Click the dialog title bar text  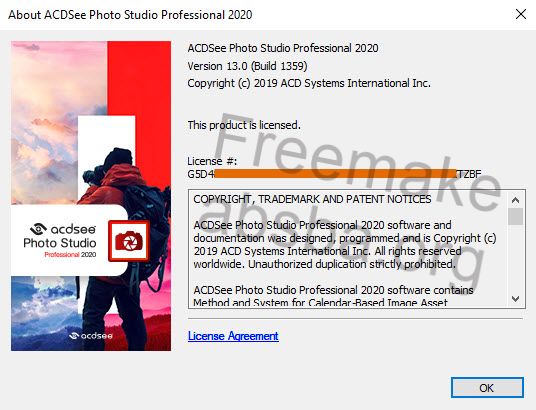pyautogui.click(x=130, y=15)
